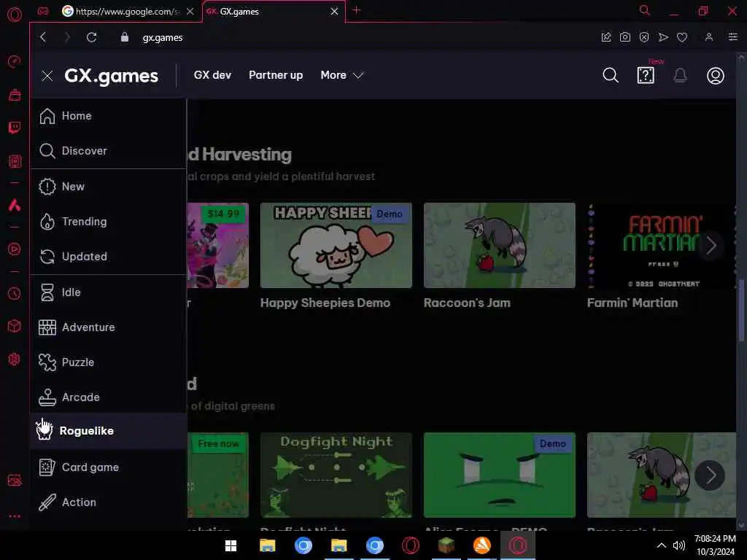Go back to previous page
This screenshot has width=747, height=560.
click(43, 37)
